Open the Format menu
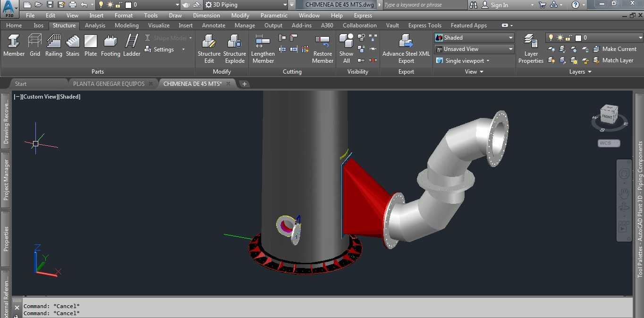The height and width of the screenshot is (318, 644). point(124,16)
